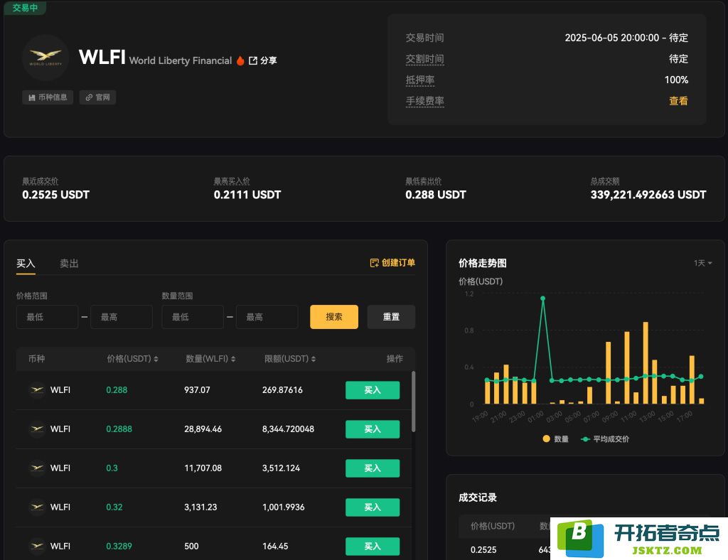
Task: Sort by 限额(USDT) column arrows
Action: pyautogui.click(x=314, y=359)
